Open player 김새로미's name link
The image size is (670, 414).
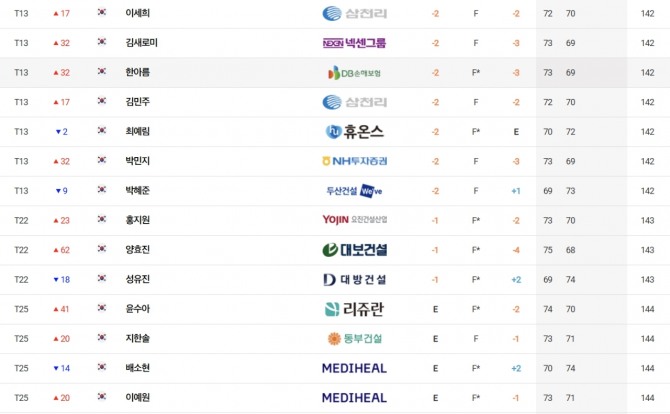click(x=141, y=42)
